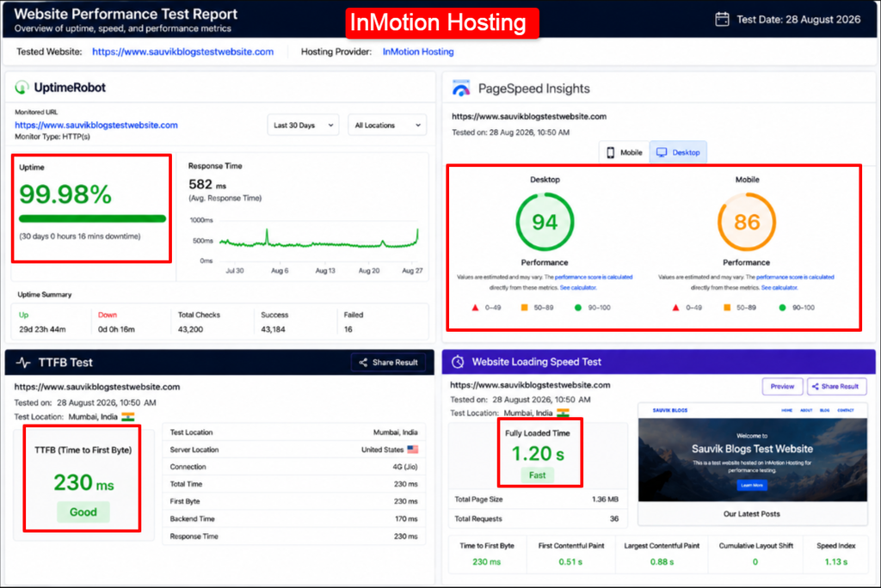This screenshot has width=881, height=588.
Task: Click the 582 ms average response time
Action: (x=207, y=184)
